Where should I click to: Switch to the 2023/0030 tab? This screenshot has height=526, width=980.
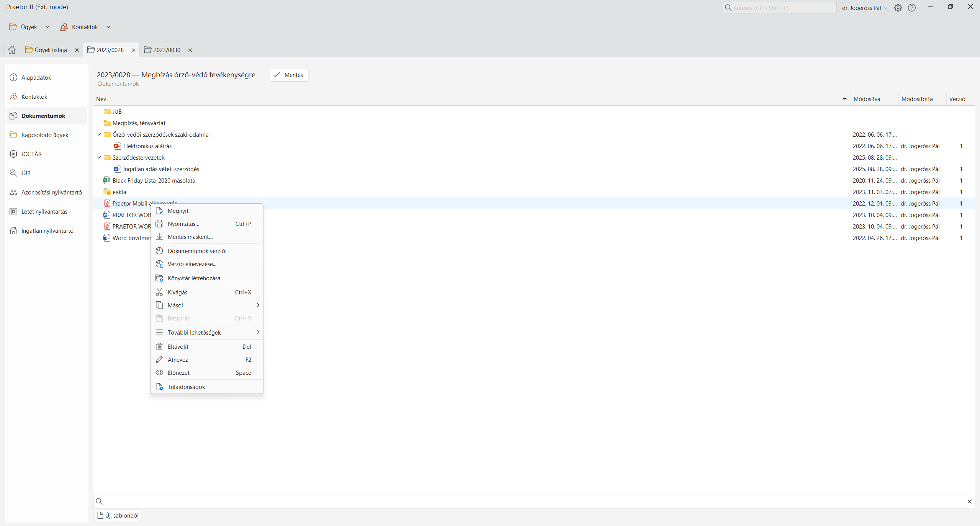pos(167,50)
